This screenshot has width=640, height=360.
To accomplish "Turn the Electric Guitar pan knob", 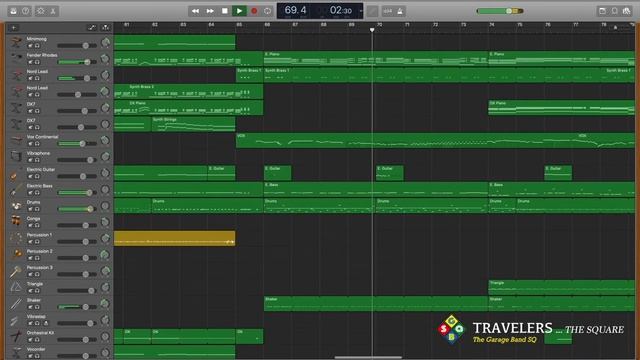I will pyautogui.click(x=105, y=173).
